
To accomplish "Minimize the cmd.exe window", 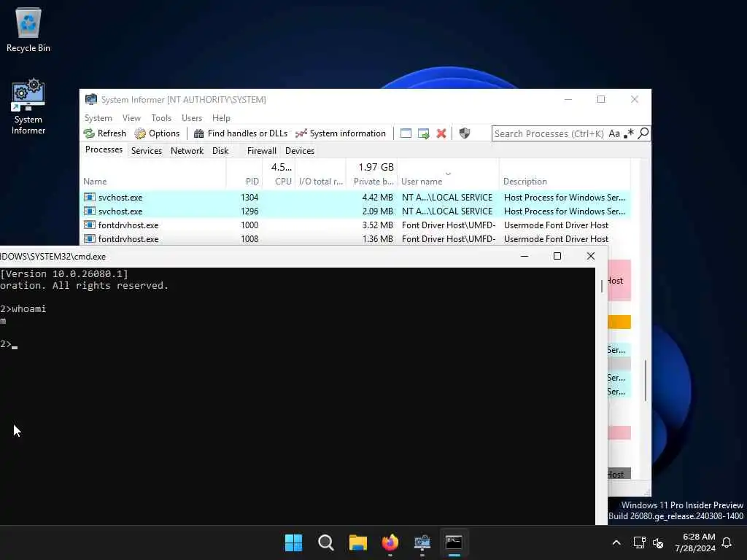I will 525,256.
